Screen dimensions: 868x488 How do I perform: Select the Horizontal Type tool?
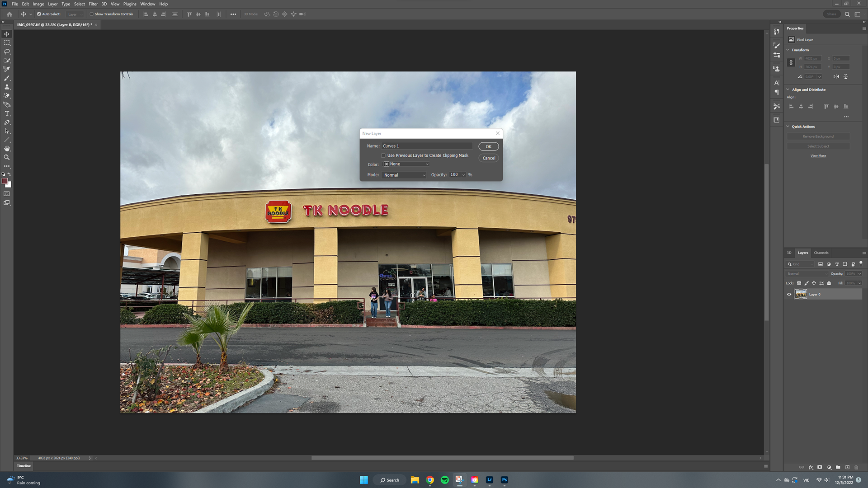[6, 113]
